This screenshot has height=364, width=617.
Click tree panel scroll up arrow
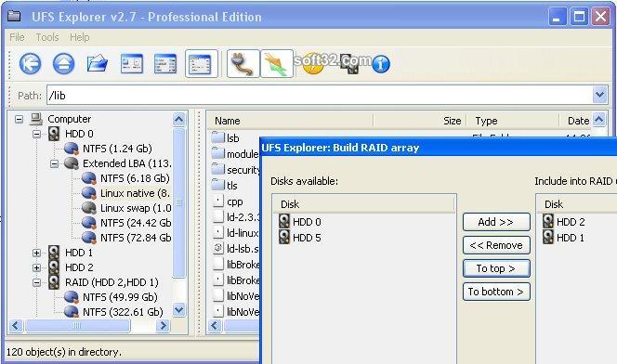pyautogui.click(x=179, y=119)
